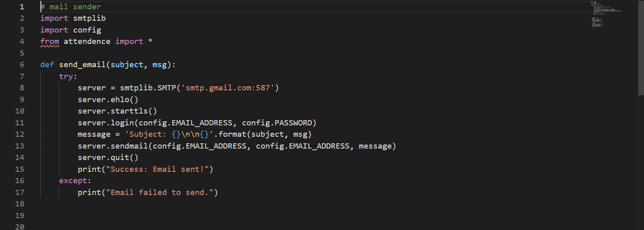644x230 pixels.
Task: Click the underlined 'from' keyword
Action: (x=50, y=42)
